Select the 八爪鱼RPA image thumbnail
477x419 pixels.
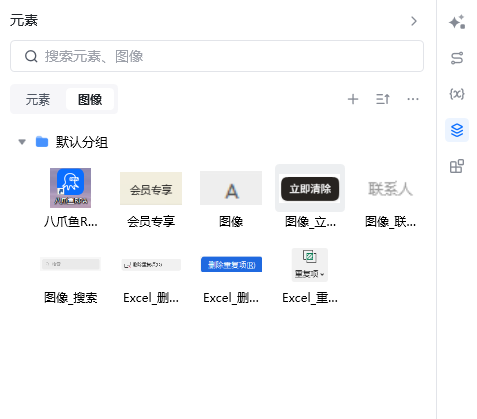[x=70, y=188]
